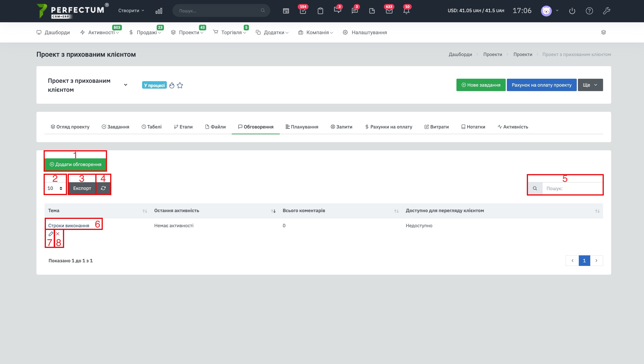Open the calendar icon in top bar

[x=286, y=11]
